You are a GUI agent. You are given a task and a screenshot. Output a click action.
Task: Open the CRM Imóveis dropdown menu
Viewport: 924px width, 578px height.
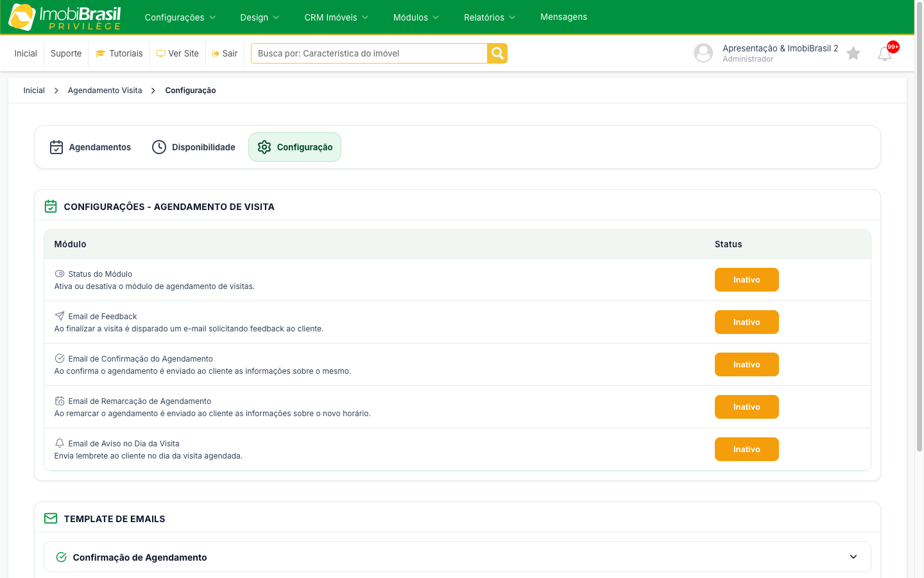coord(336,17)
